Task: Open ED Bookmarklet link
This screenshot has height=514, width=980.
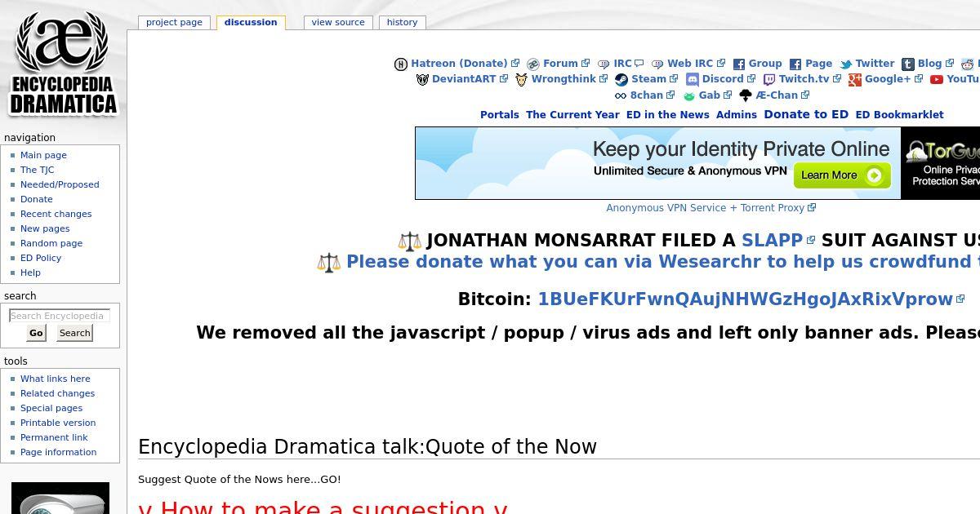Action: click(x=899, y=115)
